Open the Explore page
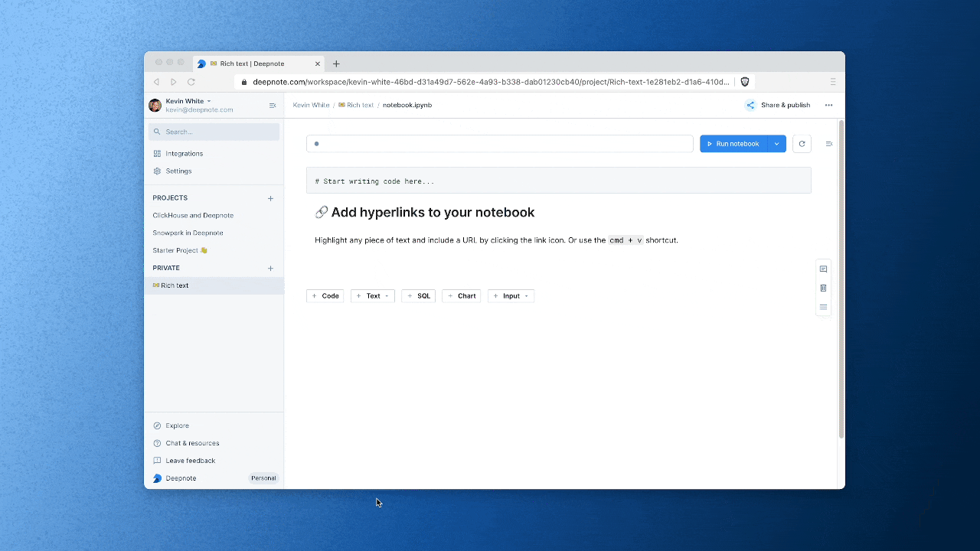Viewport: 980px width, 551px height. click(177, 425)
